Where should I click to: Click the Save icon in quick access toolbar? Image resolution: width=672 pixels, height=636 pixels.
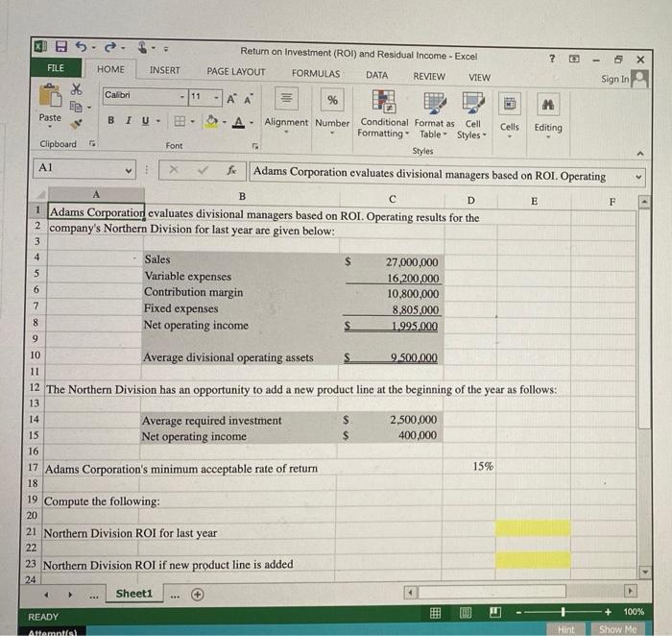61,46
